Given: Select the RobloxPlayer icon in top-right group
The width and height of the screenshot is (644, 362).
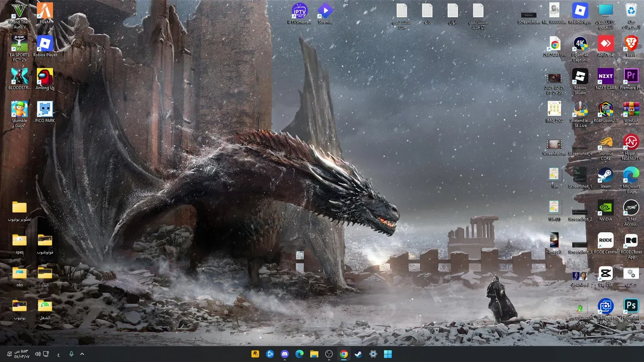Looking at the screenshot, I should pos(580,14).
